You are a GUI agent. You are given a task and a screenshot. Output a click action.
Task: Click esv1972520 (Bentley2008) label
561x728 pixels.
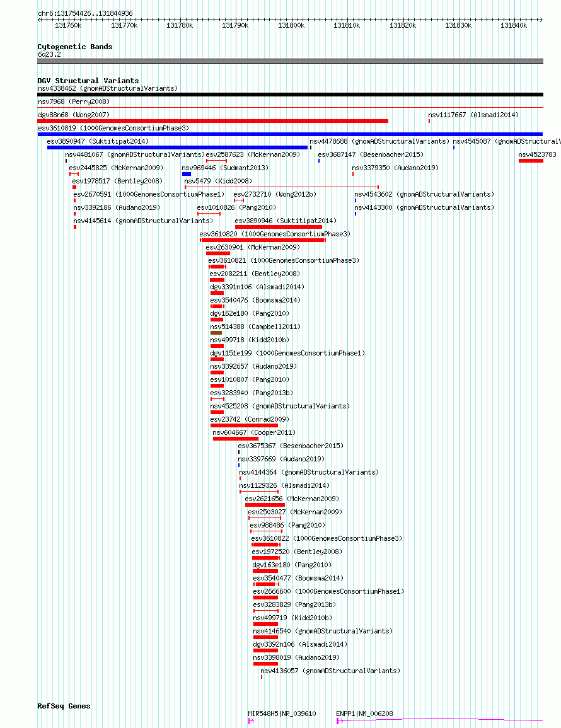click(298, 552)
